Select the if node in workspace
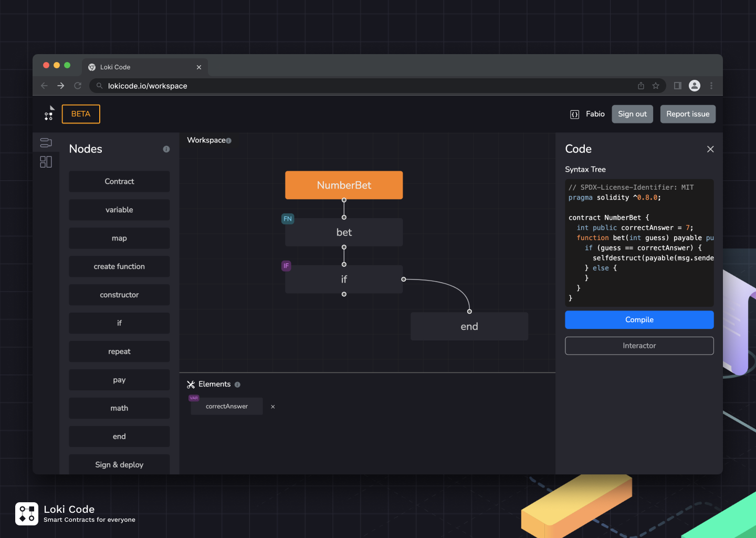 click(x=344, y=280)
